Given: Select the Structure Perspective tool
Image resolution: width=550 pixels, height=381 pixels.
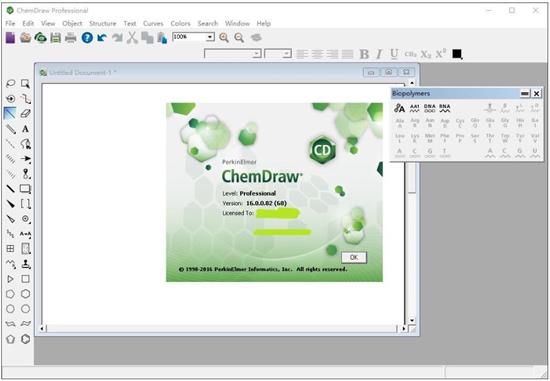Looking at the screenshot, I should (11, 99).
